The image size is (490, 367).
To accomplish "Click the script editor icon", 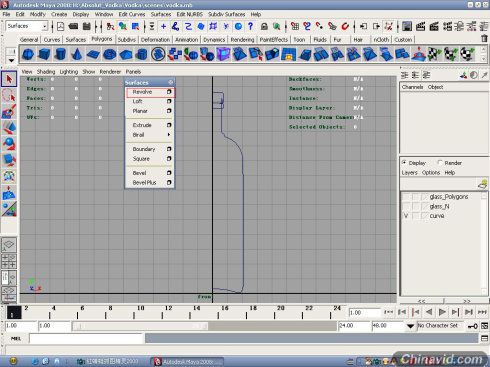I will click(484, 338).
